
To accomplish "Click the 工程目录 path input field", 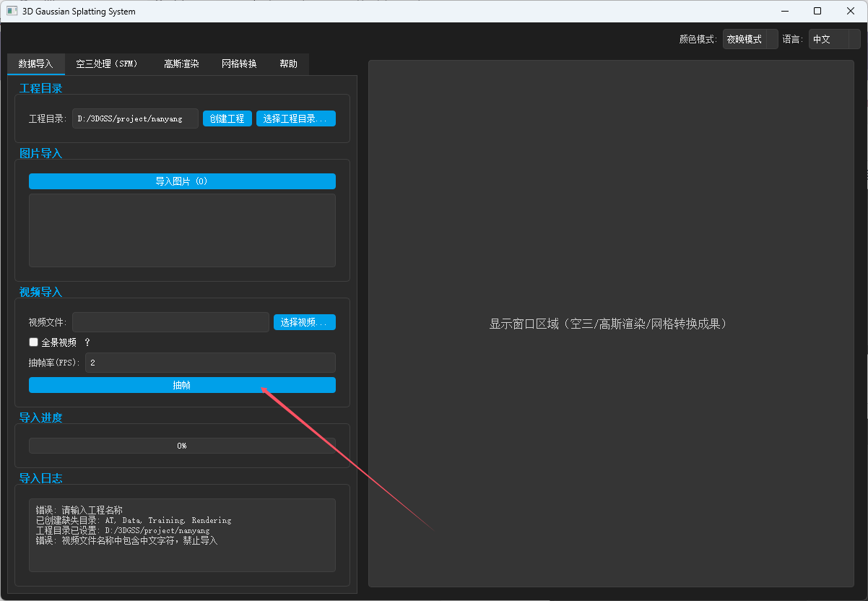I will (x=135, y=118).
